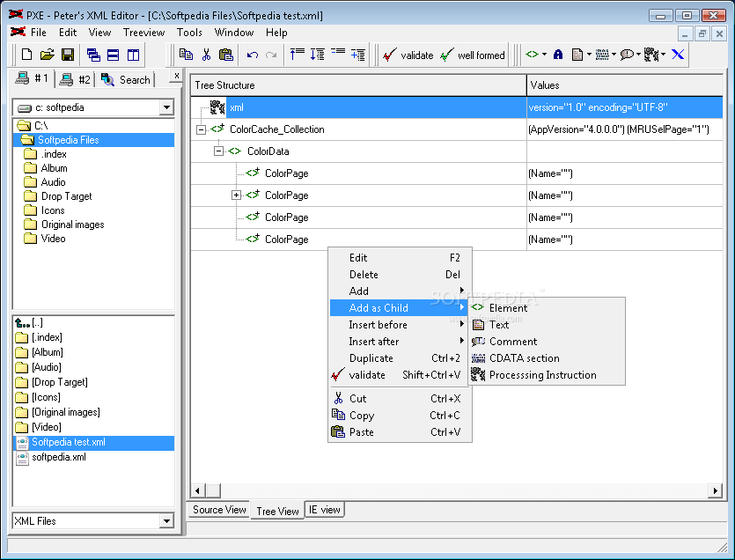Collapse the ColorData tree node
This screenshot has height=560, width=735.
[218, 151]
